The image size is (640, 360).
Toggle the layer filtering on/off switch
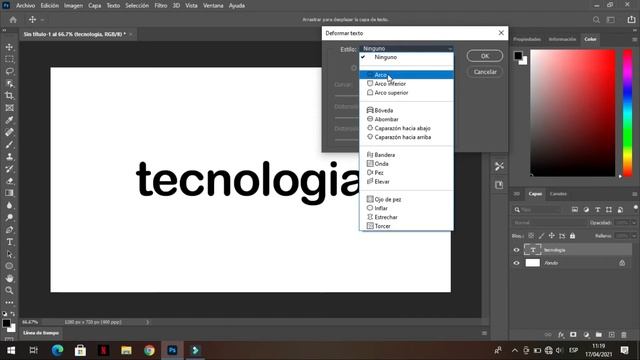(635, 208)
